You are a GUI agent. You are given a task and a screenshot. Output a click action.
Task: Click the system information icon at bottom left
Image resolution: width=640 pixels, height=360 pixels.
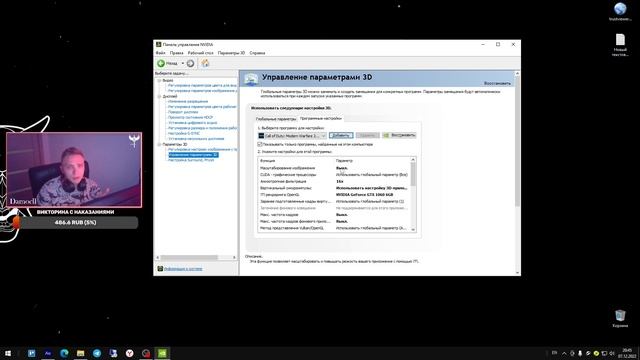[160, 269]
